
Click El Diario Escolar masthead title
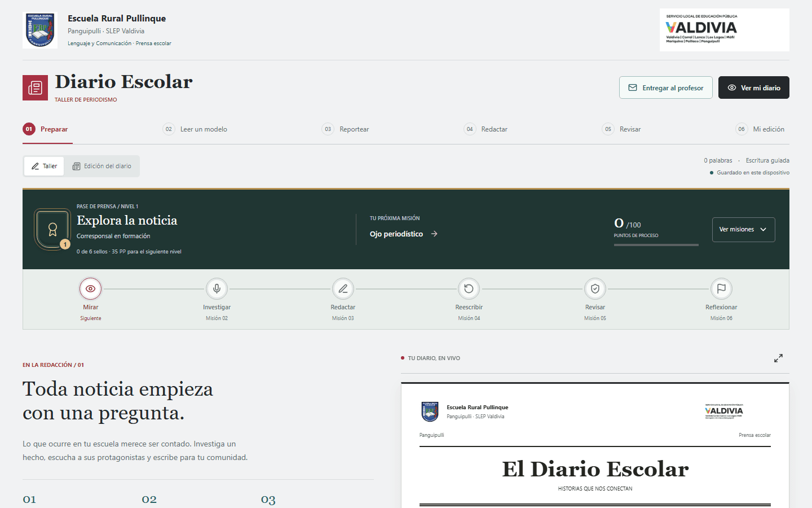click(595, 469)
